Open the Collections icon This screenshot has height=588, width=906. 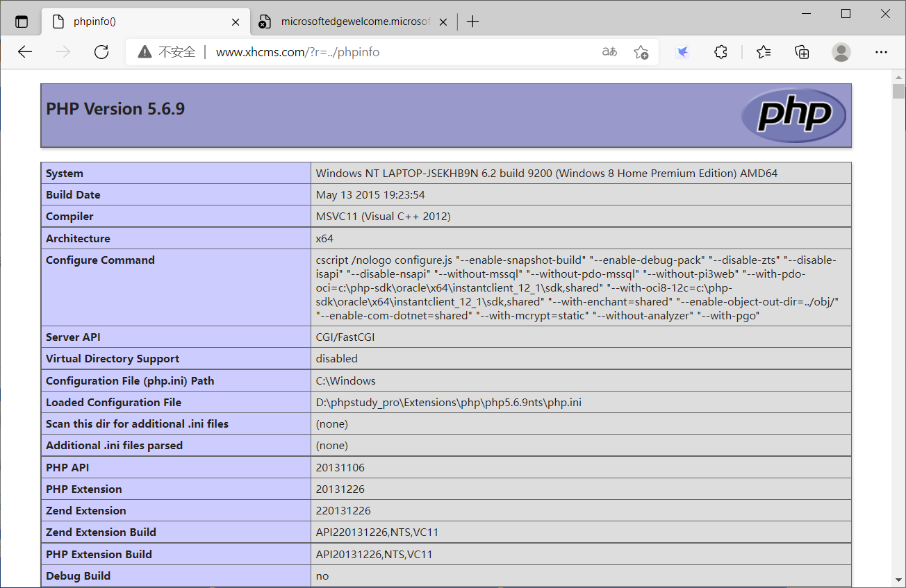point(802,52)
